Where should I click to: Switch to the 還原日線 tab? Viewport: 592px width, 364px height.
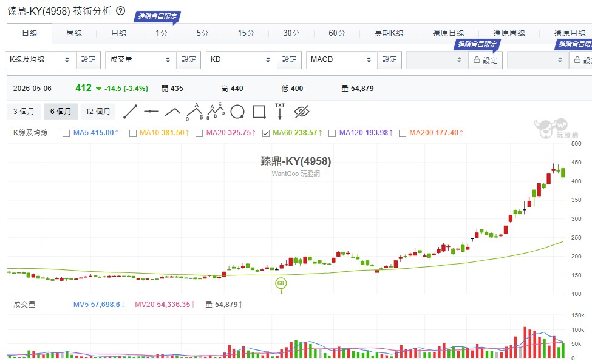tap(448, 33)
